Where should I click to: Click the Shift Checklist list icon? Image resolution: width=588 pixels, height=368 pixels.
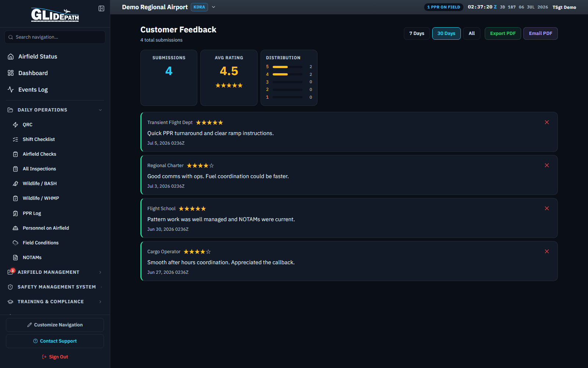tap(15, 139)
